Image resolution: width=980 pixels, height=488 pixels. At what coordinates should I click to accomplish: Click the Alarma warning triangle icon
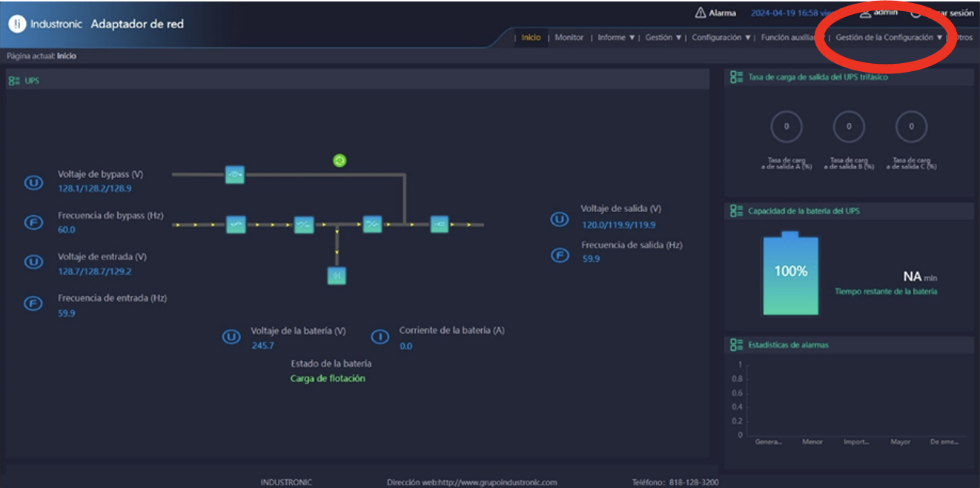(x=700, y=13)
